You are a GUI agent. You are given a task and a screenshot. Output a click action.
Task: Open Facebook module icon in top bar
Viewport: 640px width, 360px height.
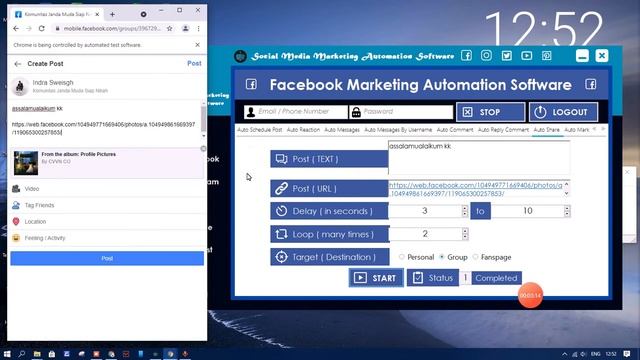click(466, 56)
